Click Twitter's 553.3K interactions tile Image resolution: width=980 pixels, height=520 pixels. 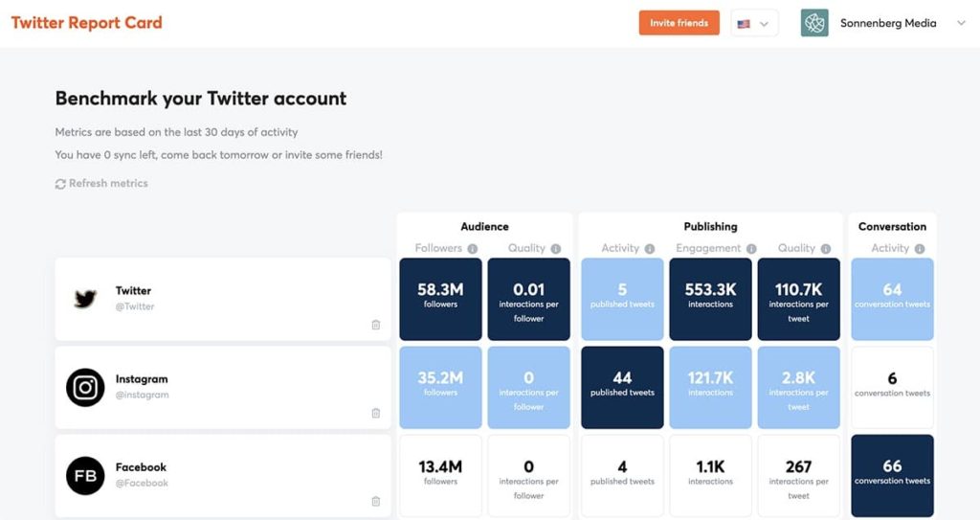pyautogui.click(x=710, y=299)
